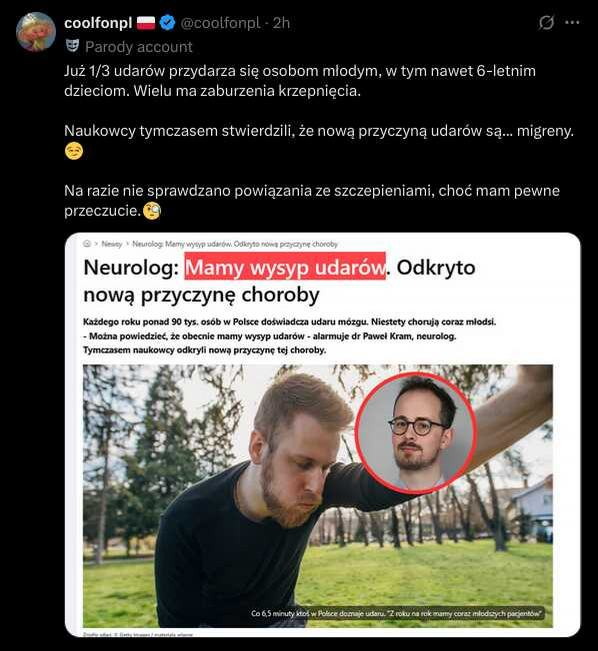Click the Grok explain-post icon

(x=546, y=22)
